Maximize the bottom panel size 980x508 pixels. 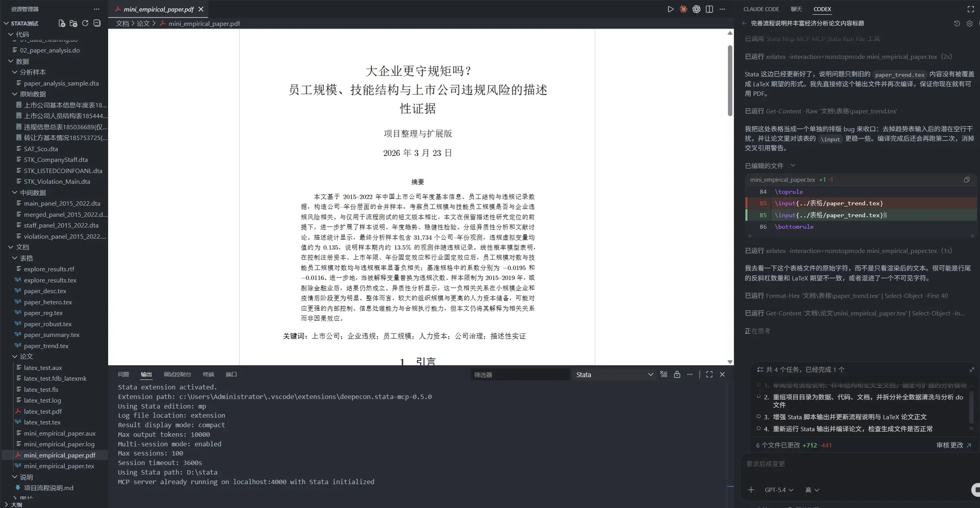coord(709,374)
